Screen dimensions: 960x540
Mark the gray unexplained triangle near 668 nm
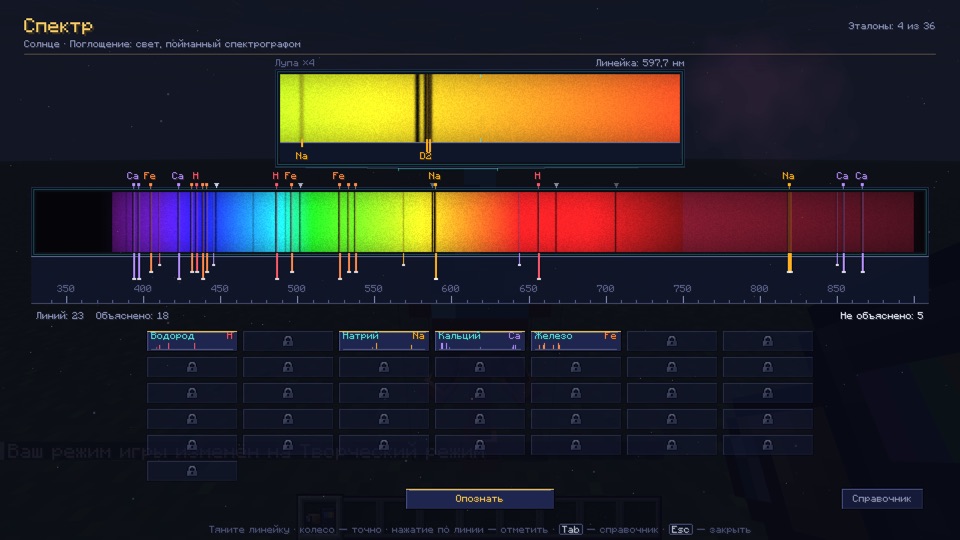pyautogui.click(x=557, y=185)
